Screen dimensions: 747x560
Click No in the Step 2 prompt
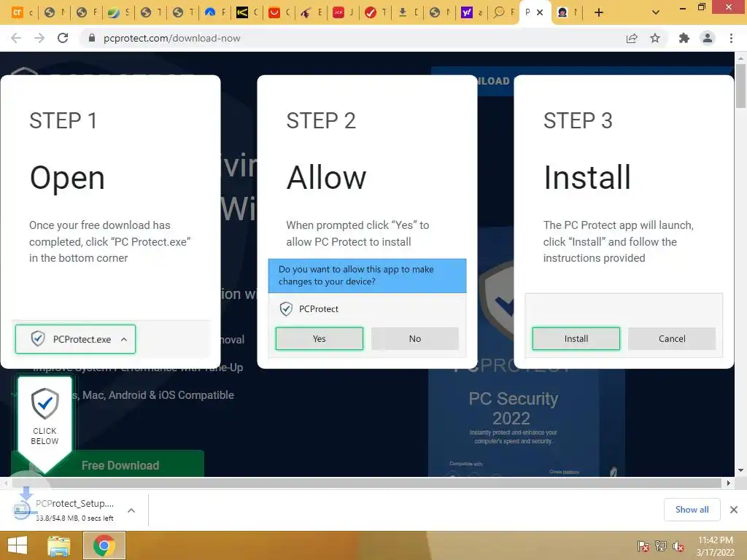[x=415, y=338]
